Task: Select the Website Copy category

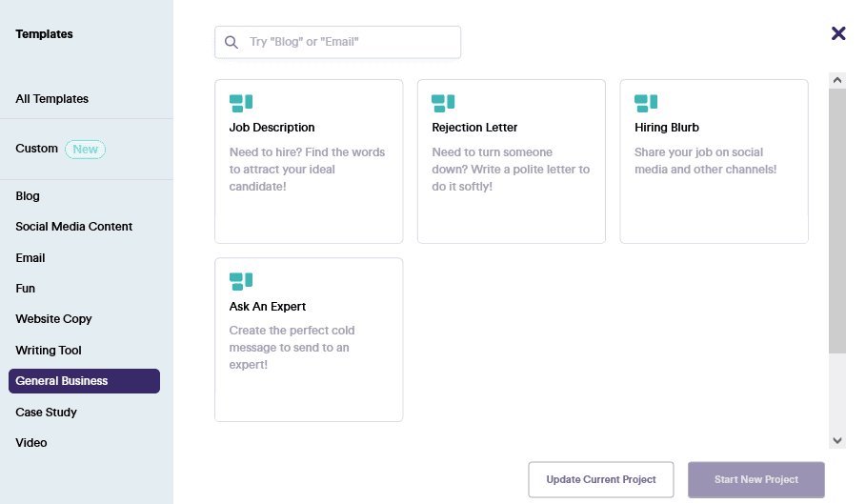Action: click(x=53, y=319)
